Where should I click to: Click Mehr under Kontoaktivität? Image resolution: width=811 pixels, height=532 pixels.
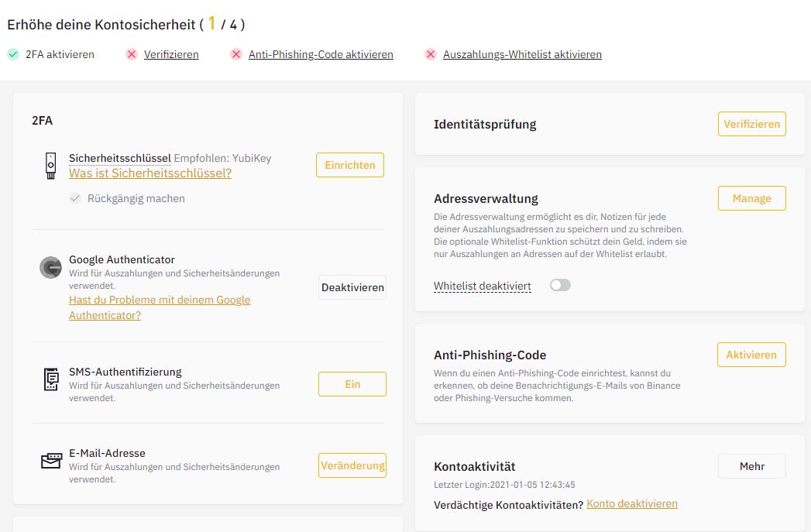tap(751, 466)
